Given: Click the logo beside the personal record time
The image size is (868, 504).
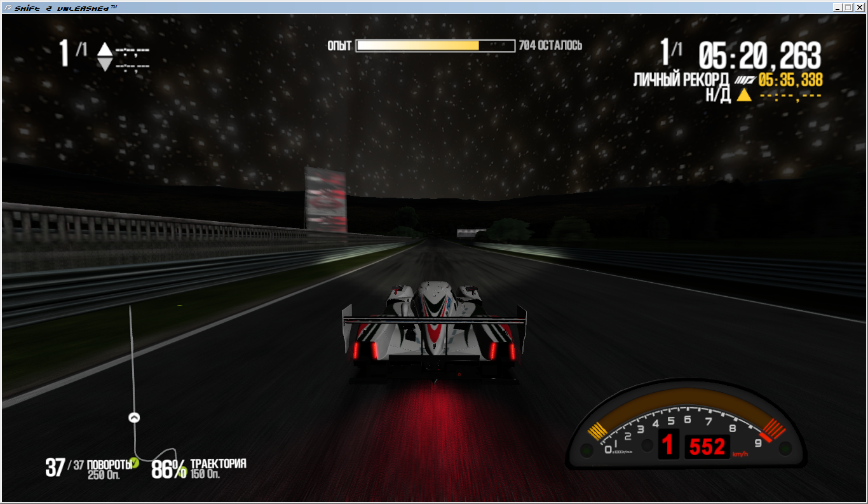Looking at the screenshot, I should point(744,80).
